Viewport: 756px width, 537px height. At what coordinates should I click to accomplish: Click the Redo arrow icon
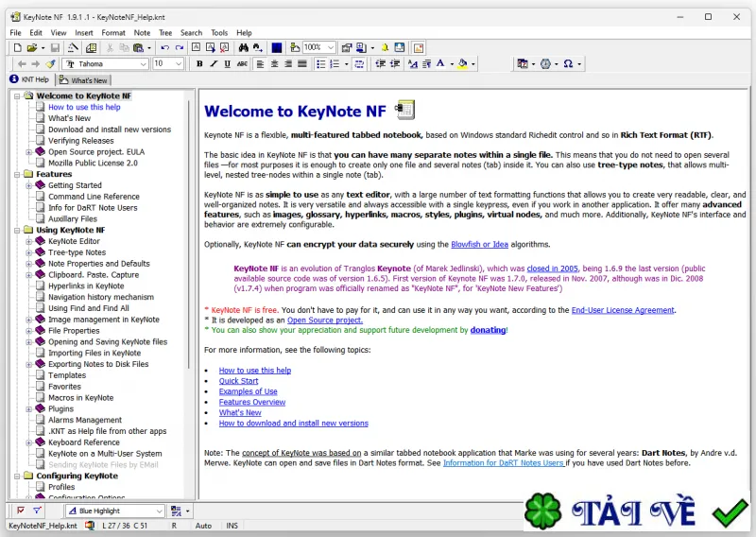[180, 48]
